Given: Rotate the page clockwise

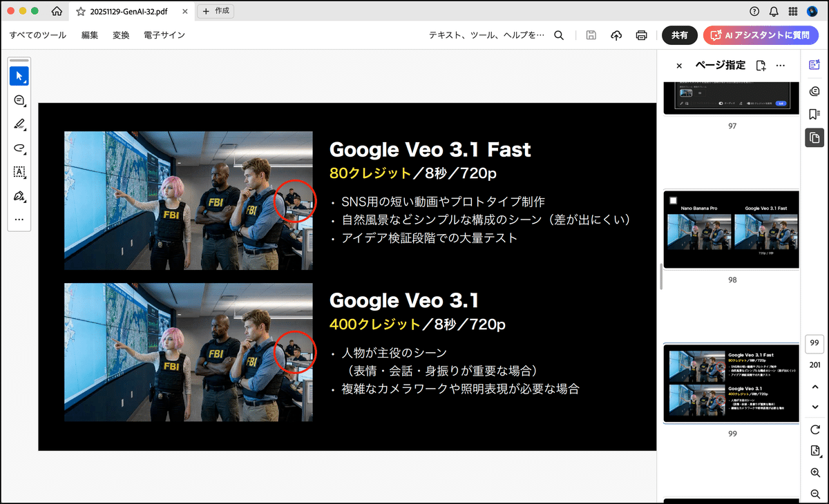Looking at the screenshot, I should coord(814,429).
